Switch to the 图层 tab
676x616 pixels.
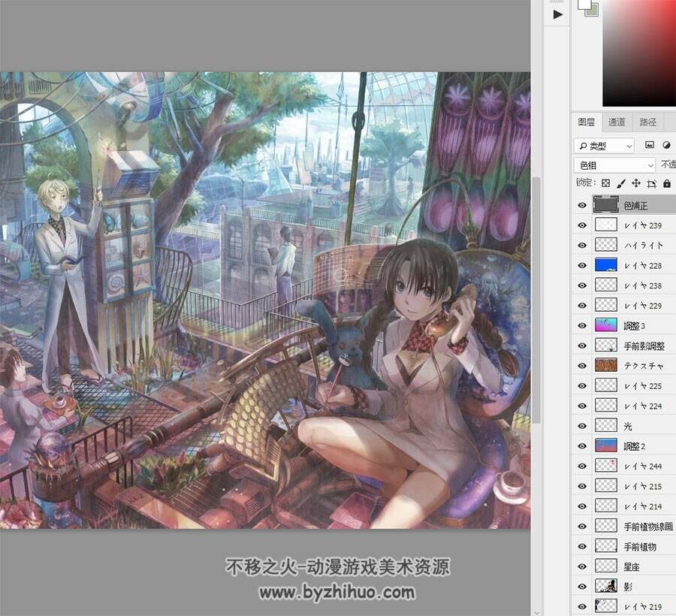point(587,122)
